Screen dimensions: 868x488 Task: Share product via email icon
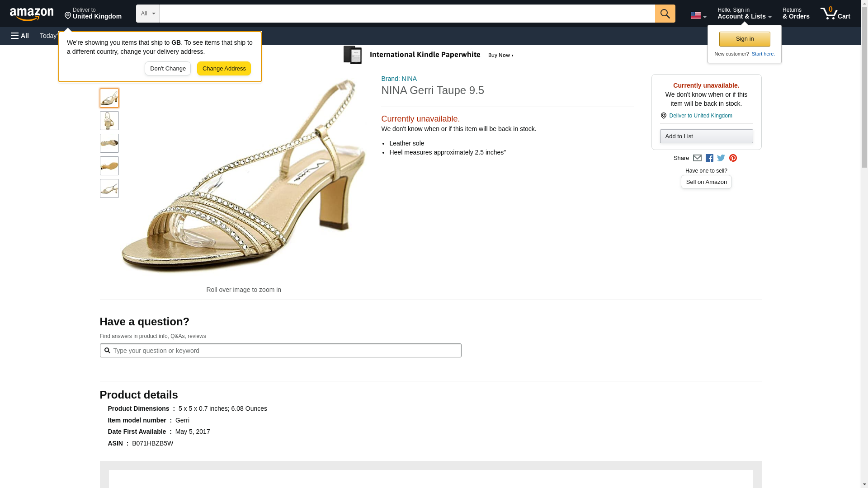(x=697, y=158)
